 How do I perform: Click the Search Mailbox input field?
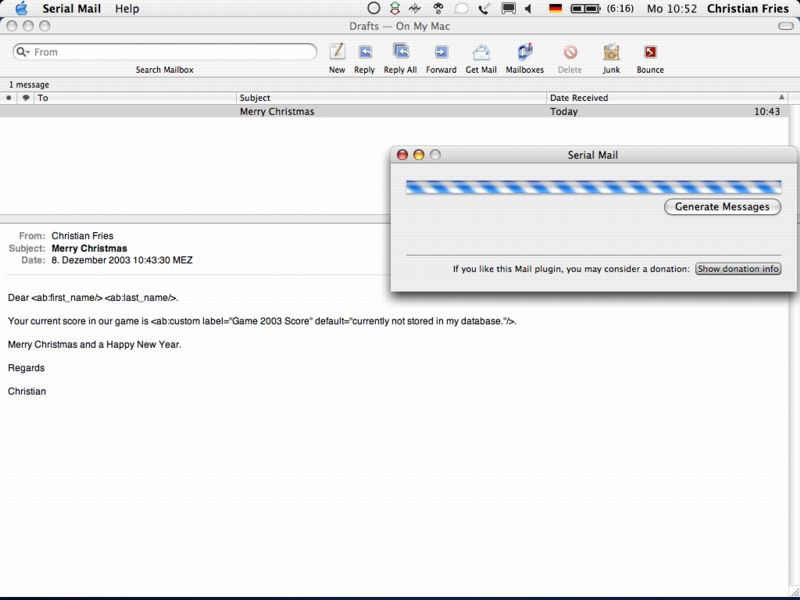click(x=170, y=52)
